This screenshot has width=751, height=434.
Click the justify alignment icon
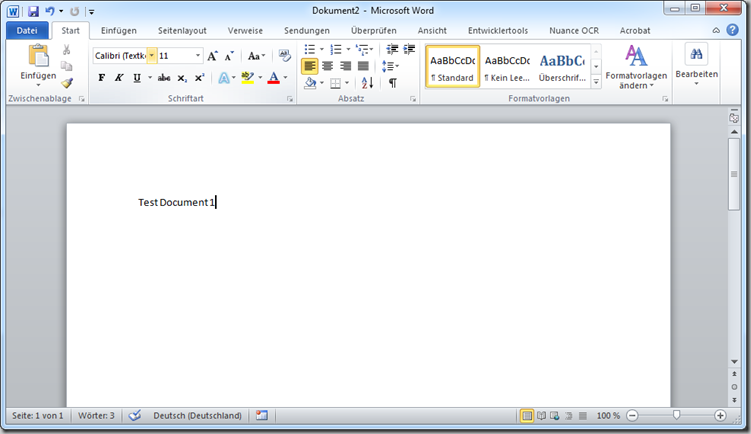364,66
